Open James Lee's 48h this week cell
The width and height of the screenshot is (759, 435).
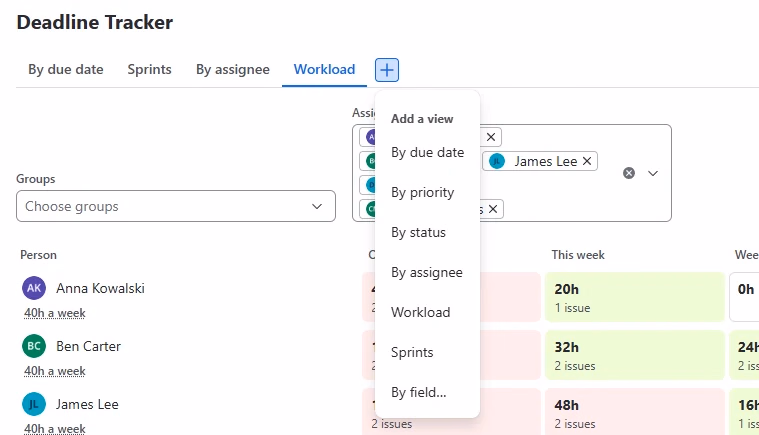point(635,411)
